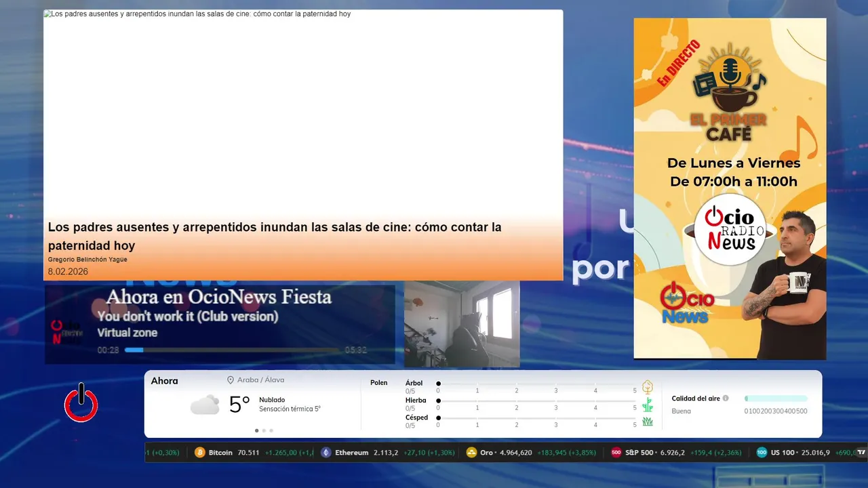Open the padres ausentes news headline
The height and width of the screenshot is (488, 868).
pyautogui.click(x=275, y=236)
